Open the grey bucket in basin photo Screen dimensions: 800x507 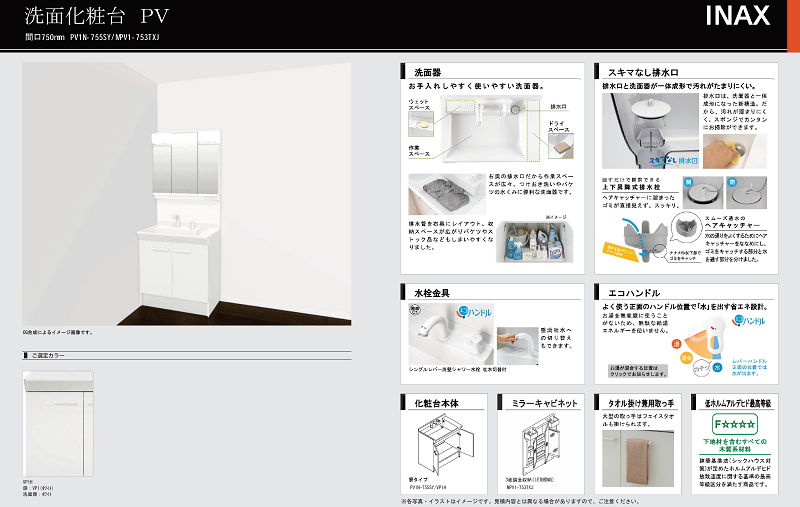(x=447, y=194)
